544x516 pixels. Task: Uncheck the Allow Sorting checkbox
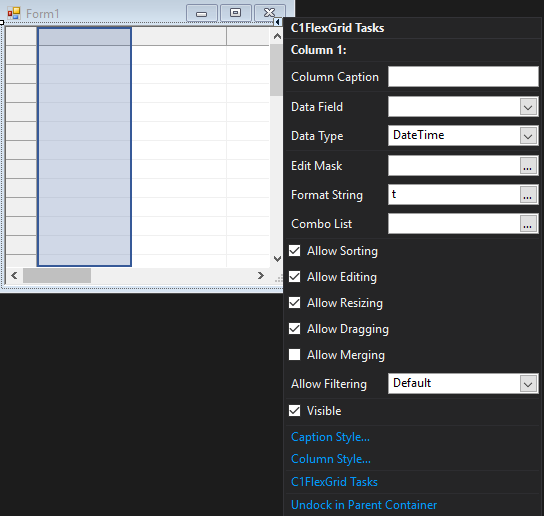(295, 251)
